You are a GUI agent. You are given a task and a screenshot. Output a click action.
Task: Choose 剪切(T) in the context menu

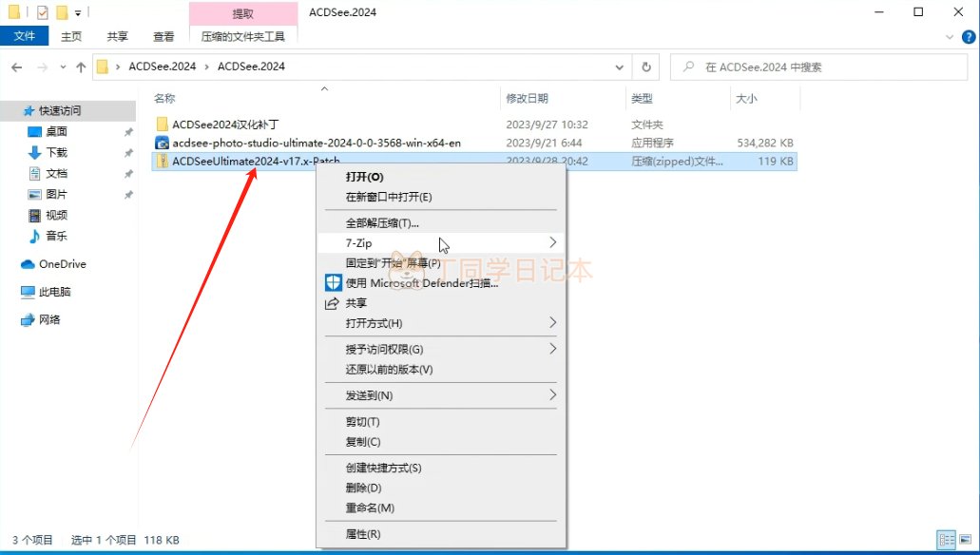(x=441, y=422)
